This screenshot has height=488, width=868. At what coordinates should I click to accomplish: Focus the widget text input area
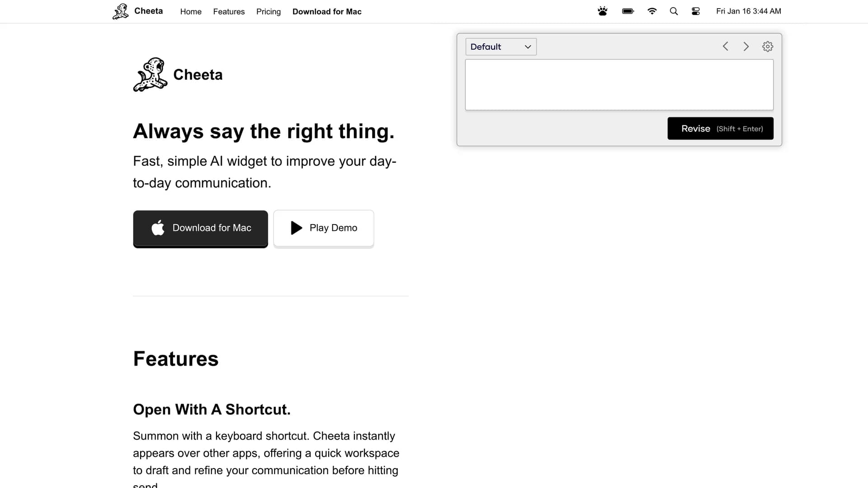[x=619, y=85]
